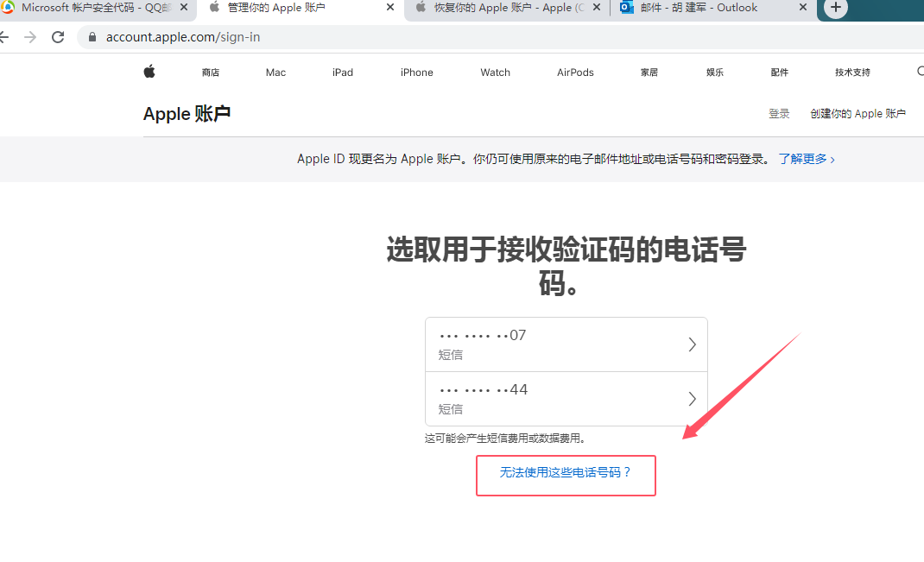Image resolution: width=924 pixels, height=562 pixels.
Task: Click the address bar URL field
Action: click(x=501, y=37)
